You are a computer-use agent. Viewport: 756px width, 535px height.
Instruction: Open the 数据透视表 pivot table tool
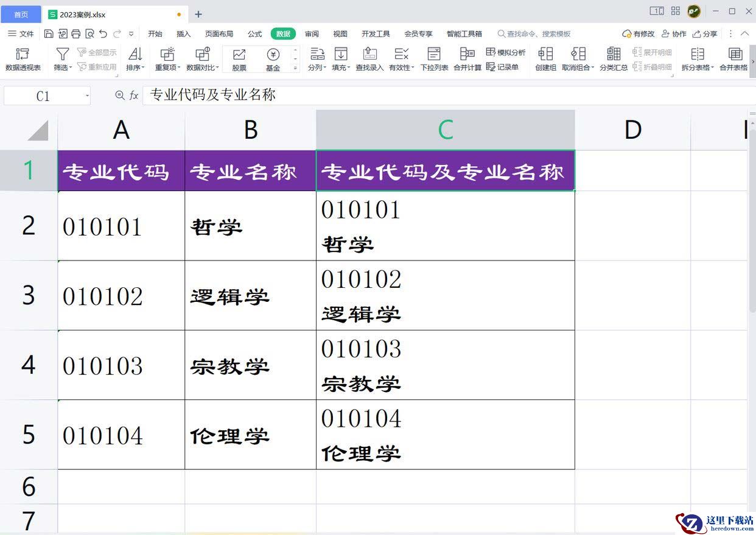pos(23,59)
